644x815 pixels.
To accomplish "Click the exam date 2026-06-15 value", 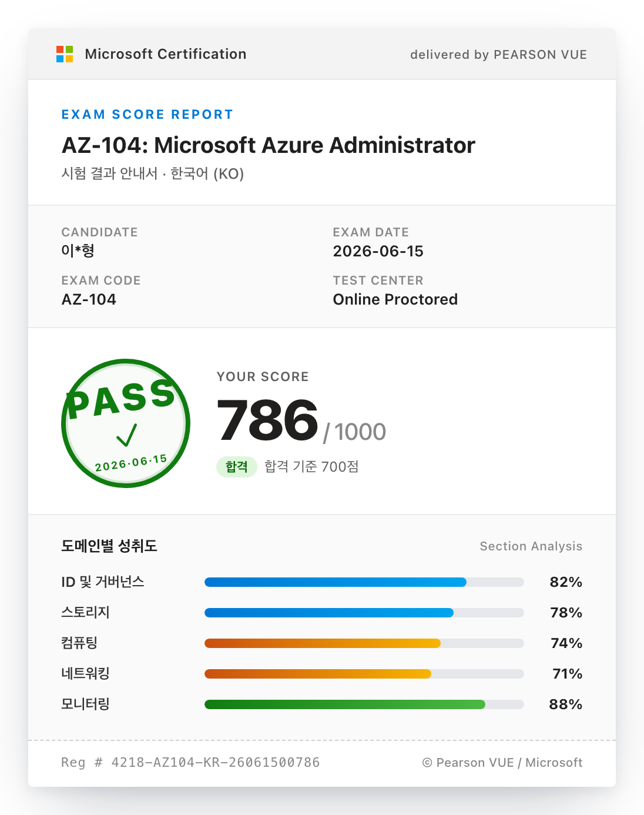I will (x=378, y=251).
